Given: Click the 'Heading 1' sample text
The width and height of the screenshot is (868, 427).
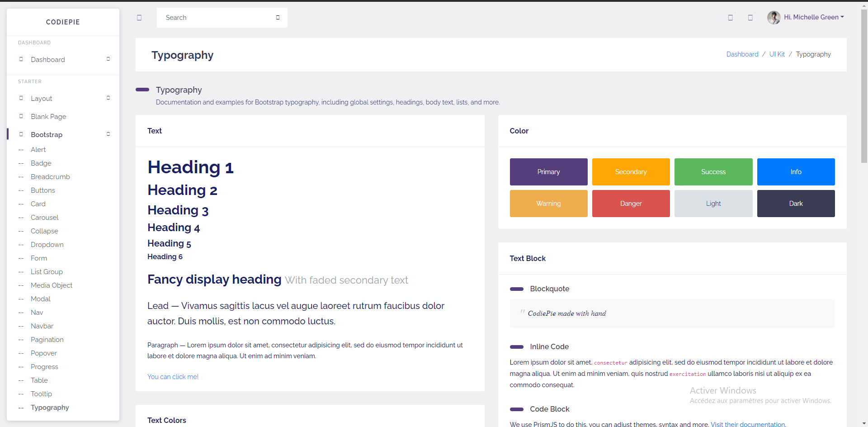Looking at the screenshot, I should point(190,167).
